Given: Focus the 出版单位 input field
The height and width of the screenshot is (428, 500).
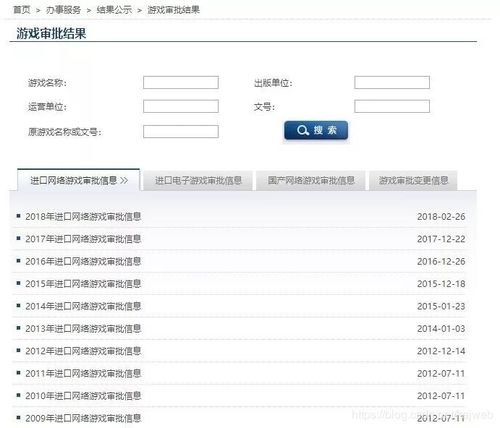Looking at the screenshot, I should point(392,82).
